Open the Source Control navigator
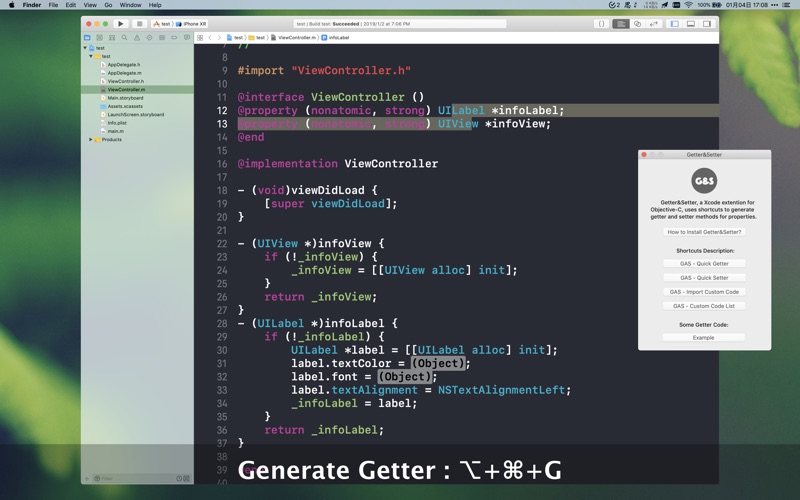The width and height of the screenshot is (800, 500). click(x=99, y=37)
